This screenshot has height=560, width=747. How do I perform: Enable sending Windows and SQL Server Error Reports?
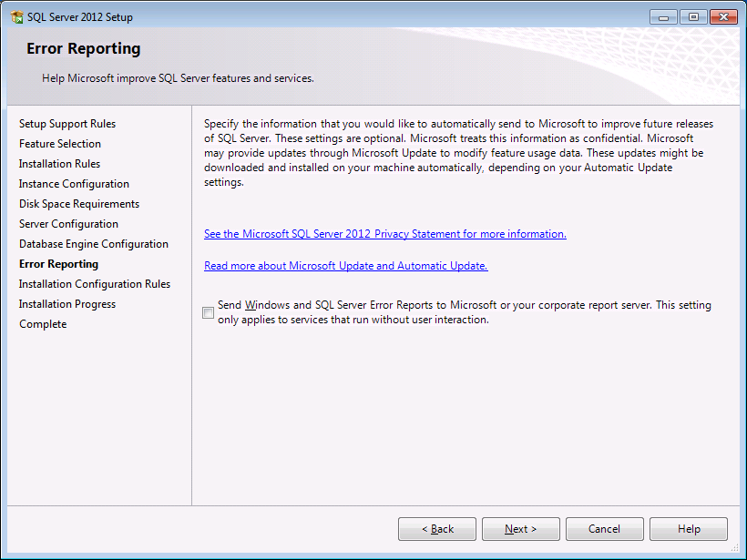point(208,312)
